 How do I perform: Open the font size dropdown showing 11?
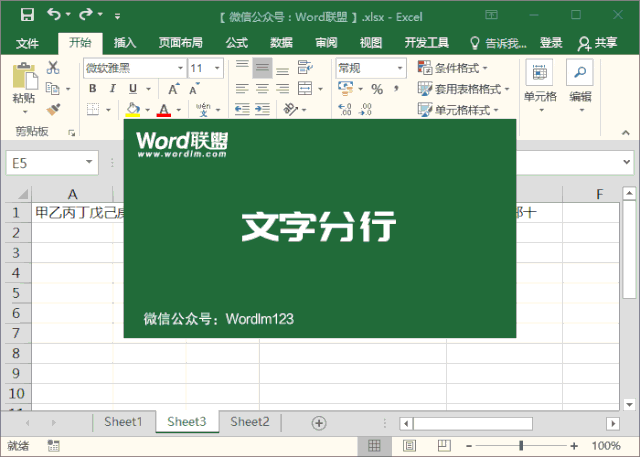click(217, 68)
